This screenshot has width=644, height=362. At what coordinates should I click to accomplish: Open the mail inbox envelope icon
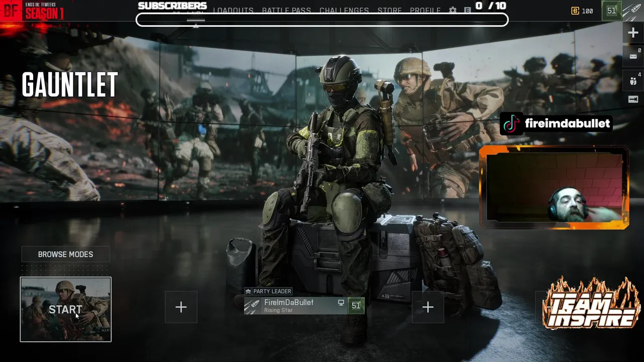tap(633, 56)
